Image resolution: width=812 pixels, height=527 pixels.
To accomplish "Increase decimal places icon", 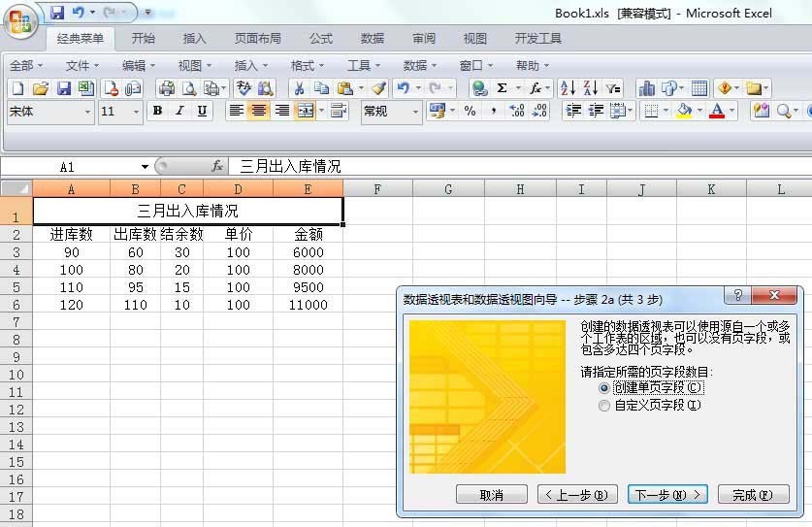I will [x=517, y=111].
